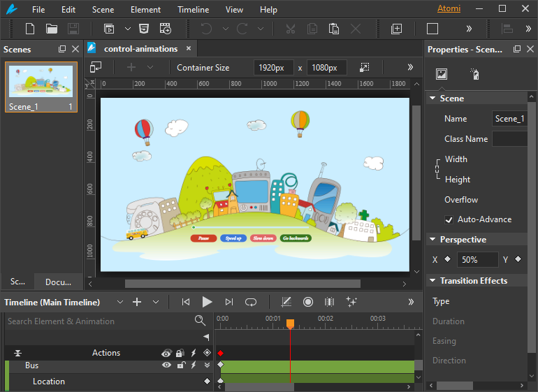Click the New Project icon in toolbar

pyautogui.click(x=30, y=29)
